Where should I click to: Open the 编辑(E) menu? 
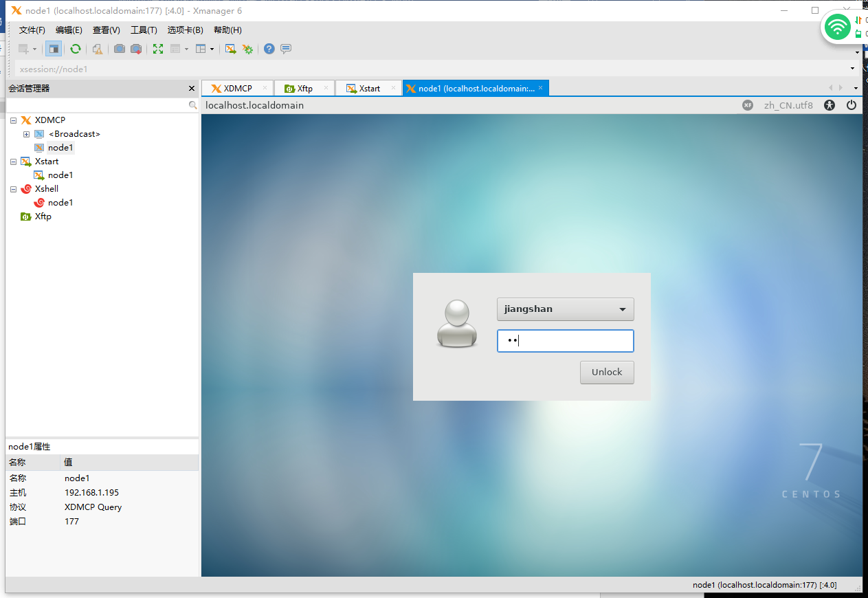pyautogui.click(x=69, y=30)
